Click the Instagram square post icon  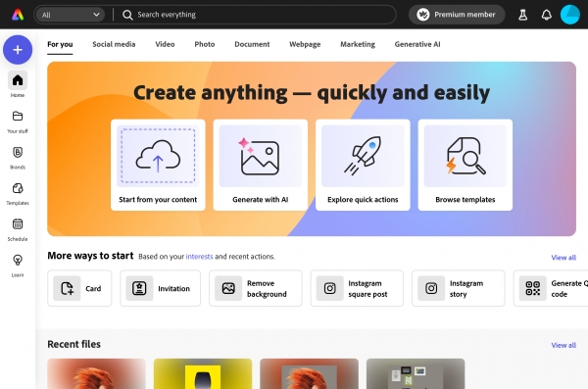329,288
